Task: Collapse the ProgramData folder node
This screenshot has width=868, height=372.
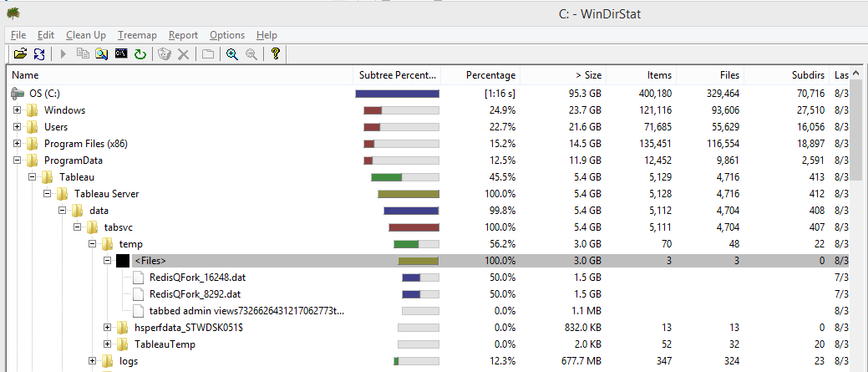Action: (x=18, y=160)
